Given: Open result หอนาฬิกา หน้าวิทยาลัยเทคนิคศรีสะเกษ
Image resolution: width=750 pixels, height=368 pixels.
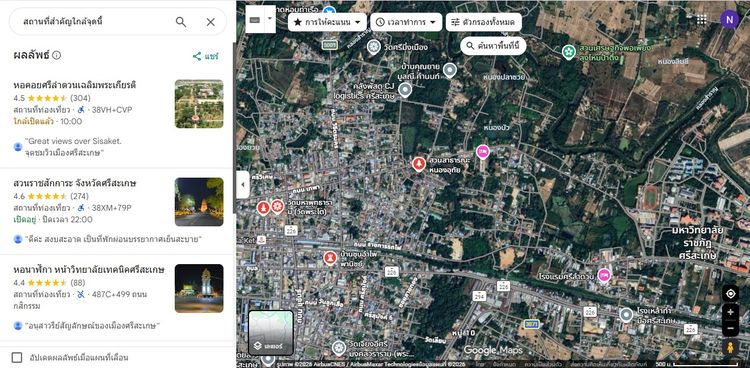Looking at the screenshot, I should point(89,270).
